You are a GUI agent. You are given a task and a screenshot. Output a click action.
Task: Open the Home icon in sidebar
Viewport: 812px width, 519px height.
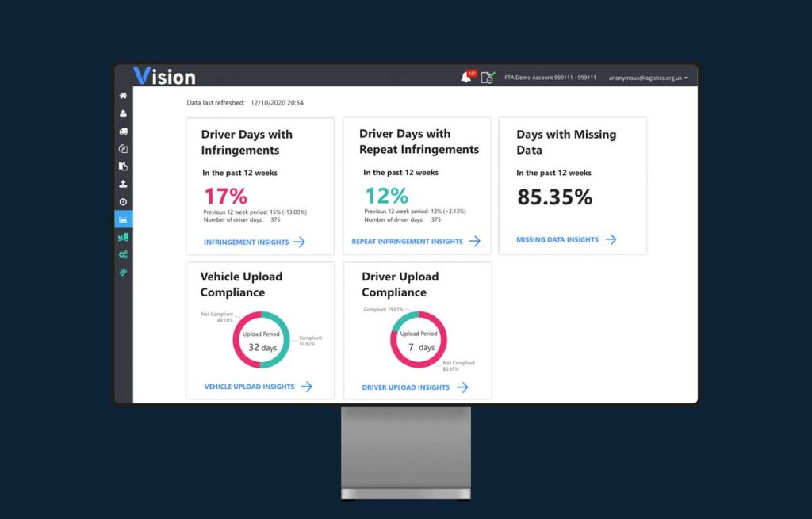123,96
